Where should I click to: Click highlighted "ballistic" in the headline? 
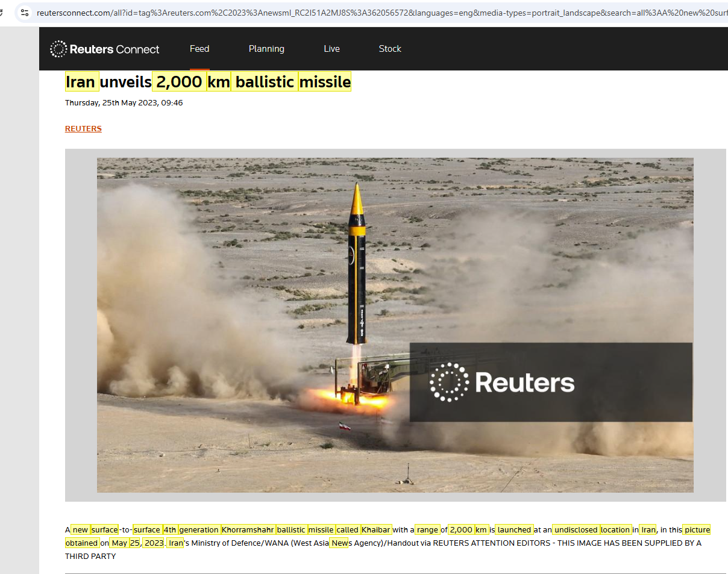pos(265,82)
